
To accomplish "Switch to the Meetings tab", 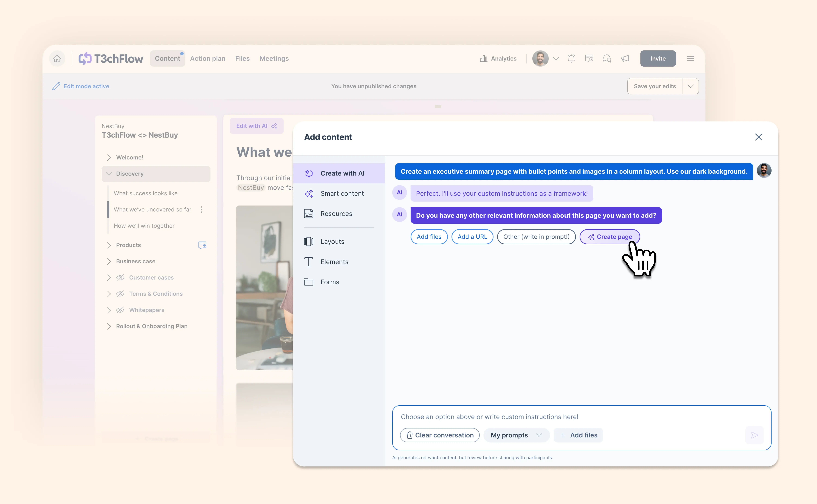I will (274, 58).
